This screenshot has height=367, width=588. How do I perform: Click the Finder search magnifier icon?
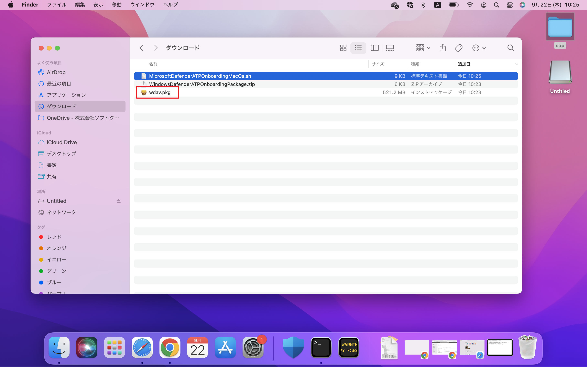coord(512,48)
